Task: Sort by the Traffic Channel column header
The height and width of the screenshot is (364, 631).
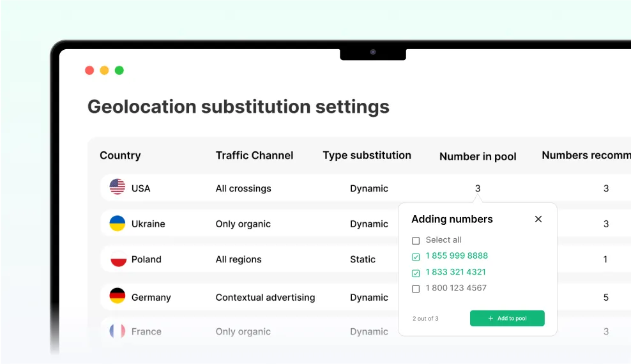Action: [254, 155]
